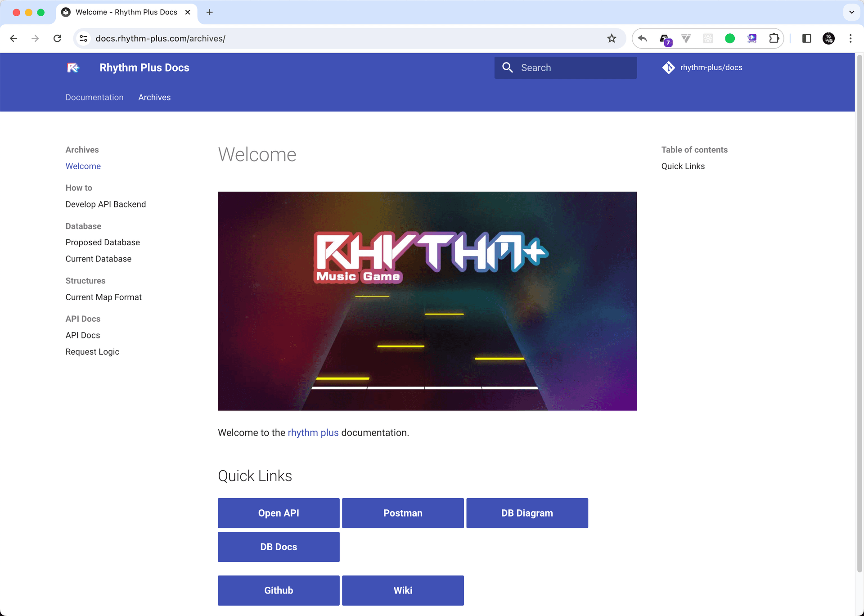Open Develop API Backend page
The width and height of the screenshot is (864, 616).
pyautogui.click(x=106, y=204)
